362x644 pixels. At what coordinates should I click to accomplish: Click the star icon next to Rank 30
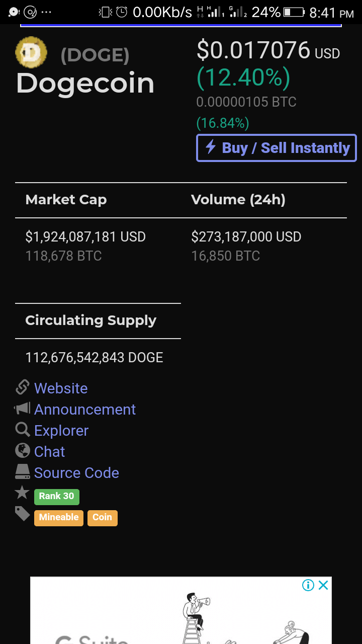[x=22, y=493]
